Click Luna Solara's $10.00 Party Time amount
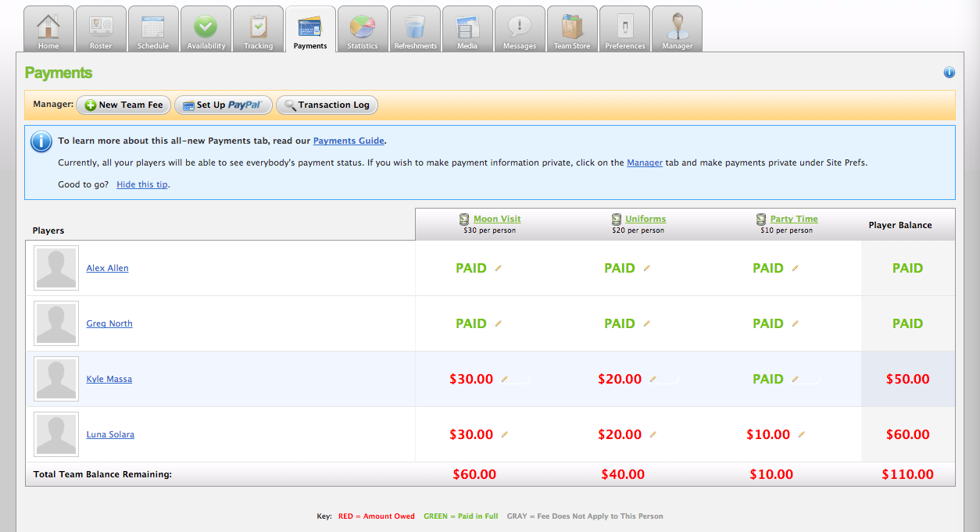Screen dimensions: 980x532 768,434
